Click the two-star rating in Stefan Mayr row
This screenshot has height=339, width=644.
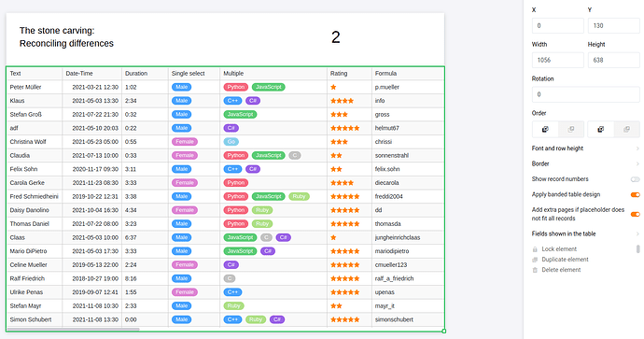coord(336,305)
